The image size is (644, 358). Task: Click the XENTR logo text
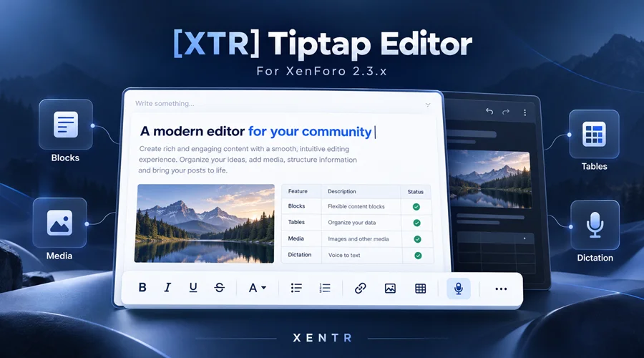point(323,338)
